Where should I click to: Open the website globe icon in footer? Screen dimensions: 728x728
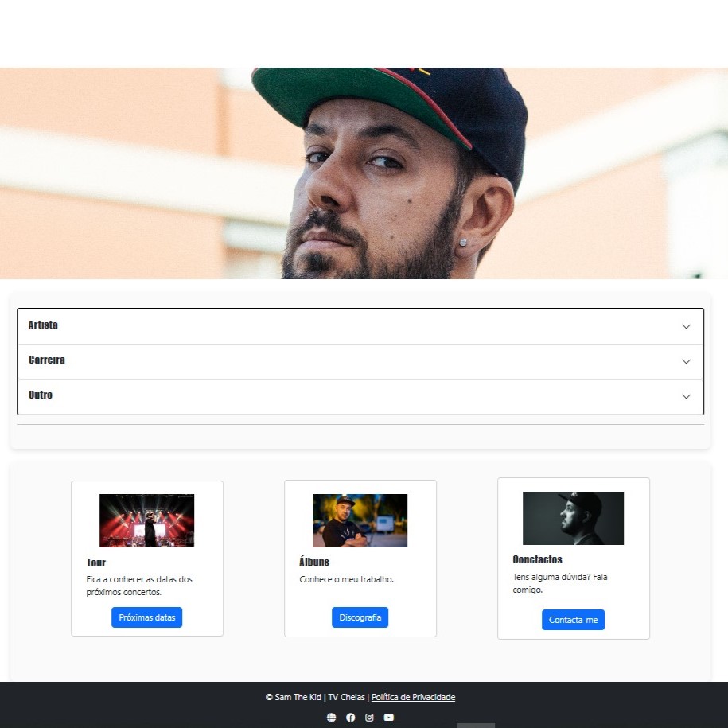[331, 718]
